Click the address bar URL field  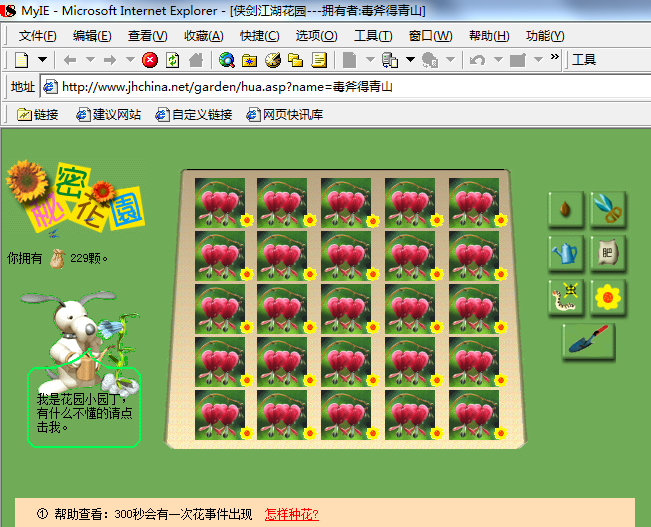(x=345, y=87)
